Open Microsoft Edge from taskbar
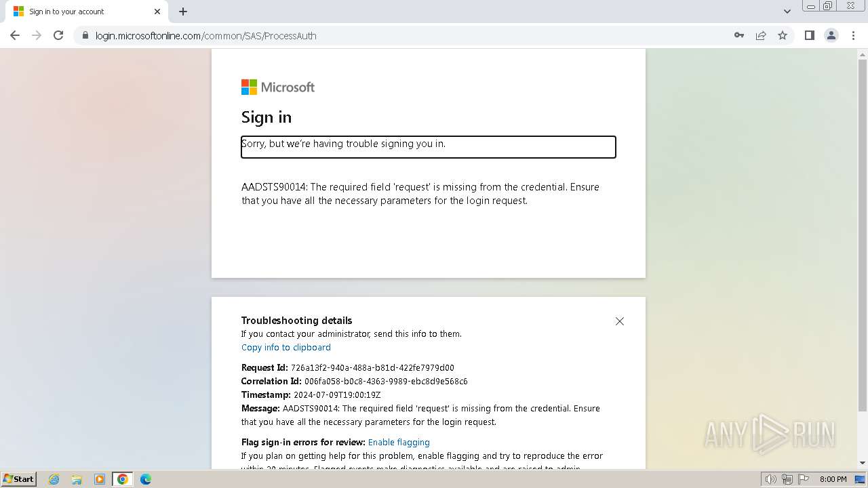This screenshot has height=488, width=868. pyautogui.click(x=145, y=479)
